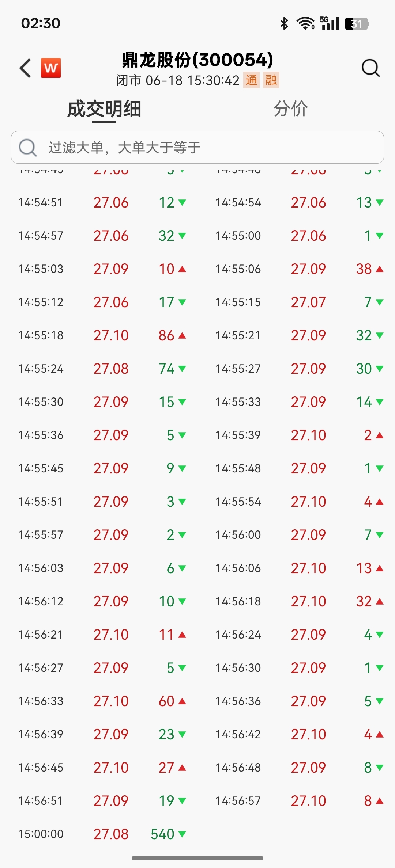This screenshot has width=395, height=868.
Task: Switch to 分价 tab
Action: [291, 109]
